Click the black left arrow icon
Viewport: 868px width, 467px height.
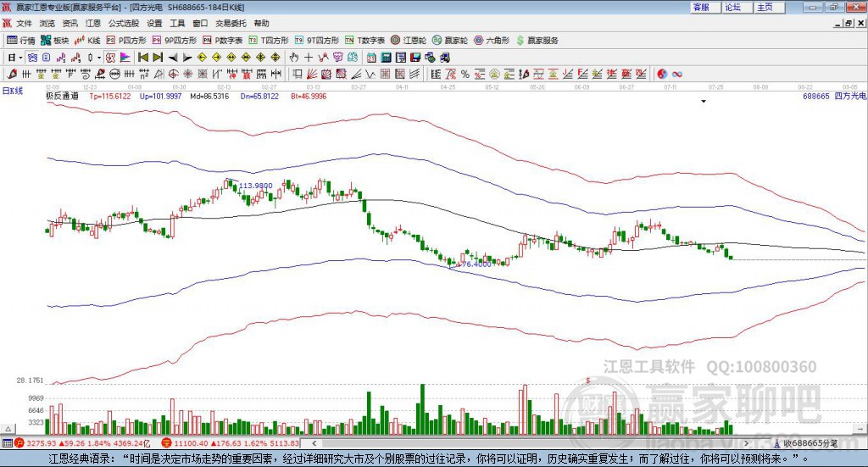(x=173, y=58)
